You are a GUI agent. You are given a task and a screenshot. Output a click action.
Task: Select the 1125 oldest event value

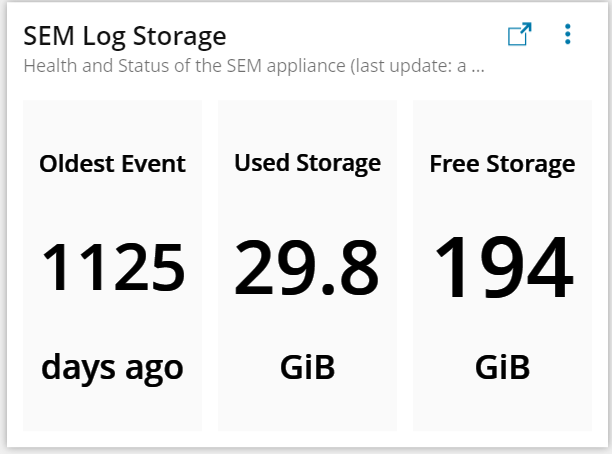coord(113,267)
